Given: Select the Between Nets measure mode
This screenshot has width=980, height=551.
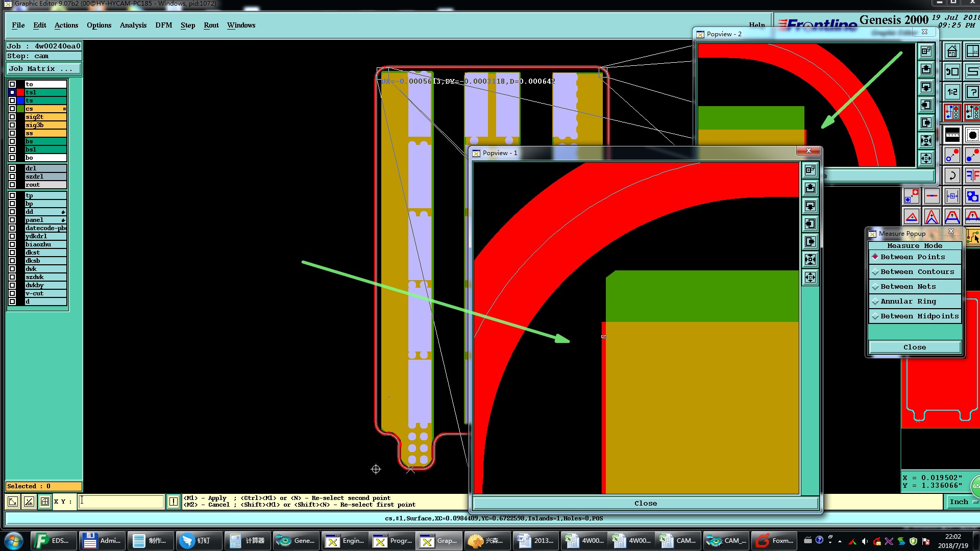Looking at the screenshot, I should 915,287.
